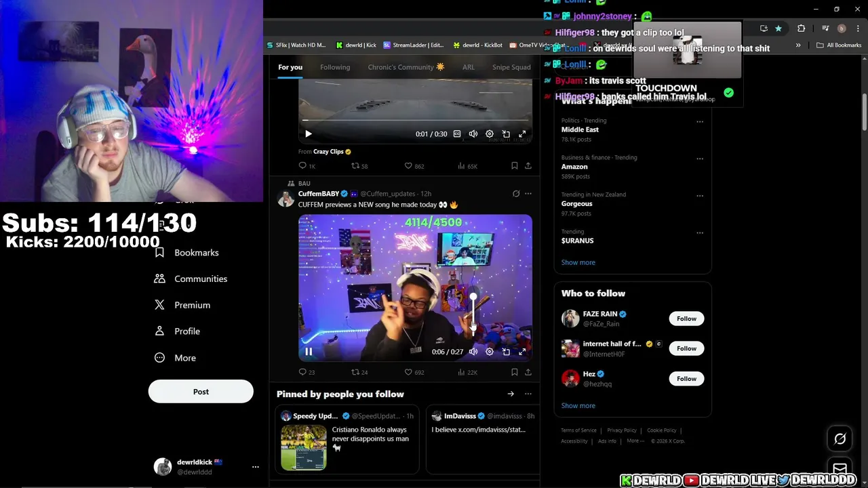Follow Hez
This screenshot has height=488, width=868.
point(686,379)
